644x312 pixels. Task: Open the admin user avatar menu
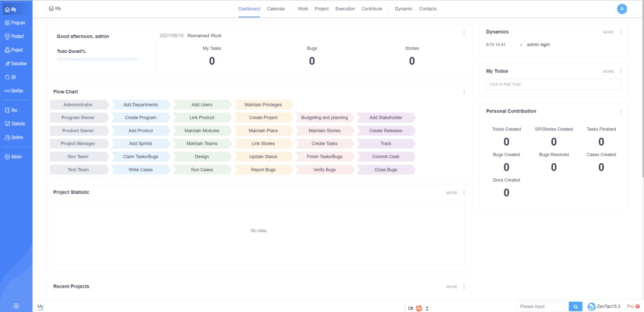[622, 9]
